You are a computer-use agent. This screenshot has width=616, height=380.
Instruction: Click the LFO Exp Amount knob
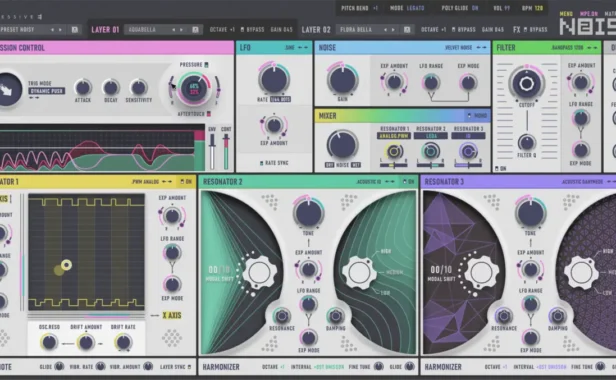pos(274,125)
